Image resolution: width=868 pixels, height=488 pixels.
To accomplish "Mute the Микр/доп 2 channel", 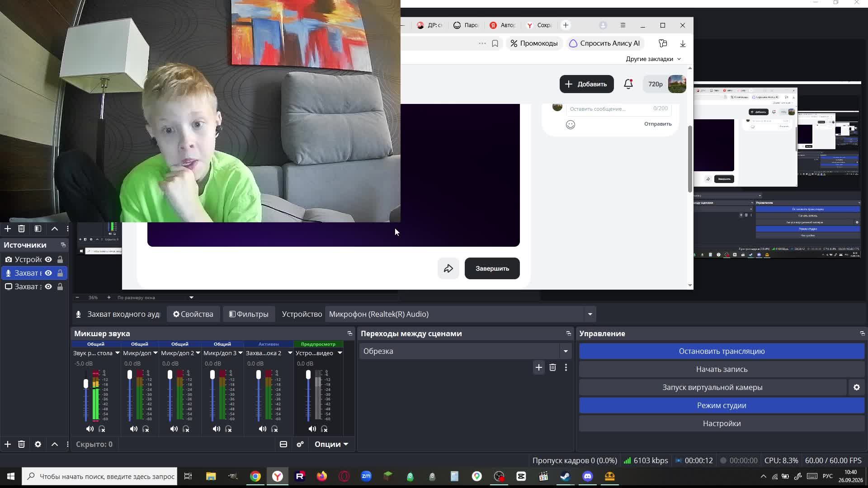I will point(174,429).
